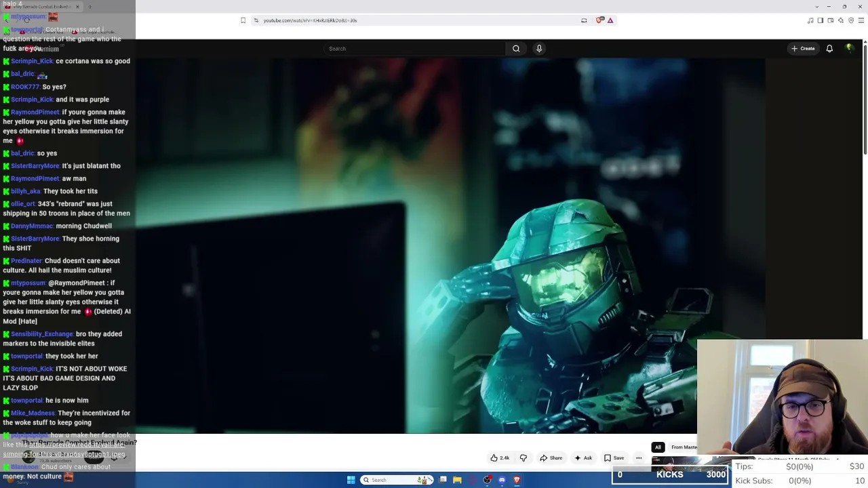868x488 pixels.
Task: Click the VPN shield icon in browser toolbar
Action: (x=851, y=20)
